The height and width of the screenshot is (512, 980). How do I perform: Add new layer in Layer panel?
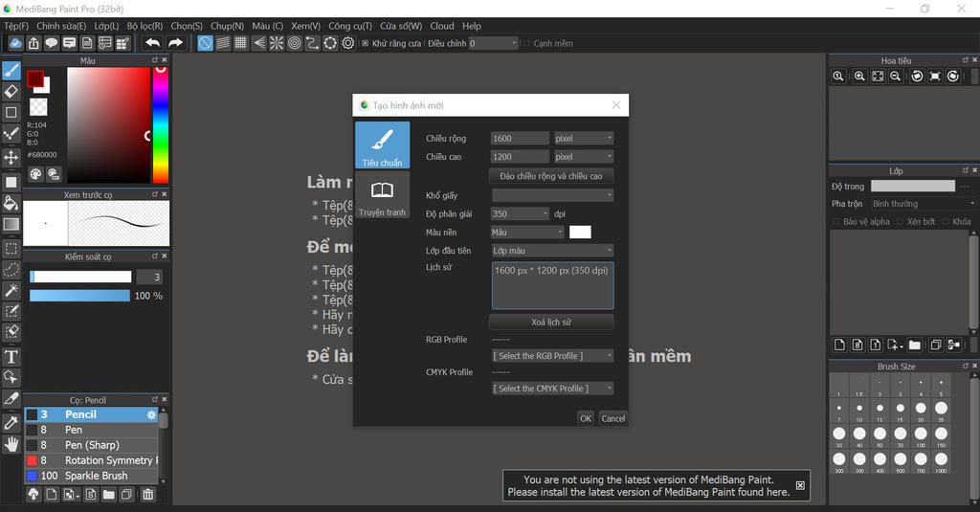pyautogui.click(x=839, y=345)
